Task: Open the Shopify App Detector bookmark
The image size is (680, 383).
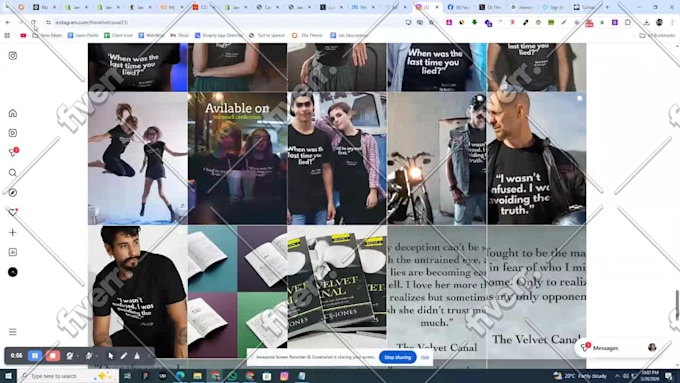Action: pyautogui.click(x=218, y=35)
